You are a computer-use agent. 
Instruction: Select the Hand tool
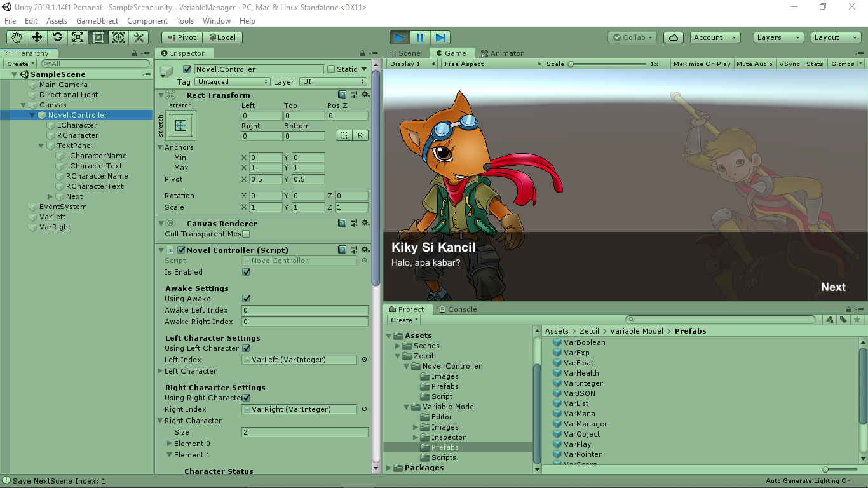click(16, 37)
